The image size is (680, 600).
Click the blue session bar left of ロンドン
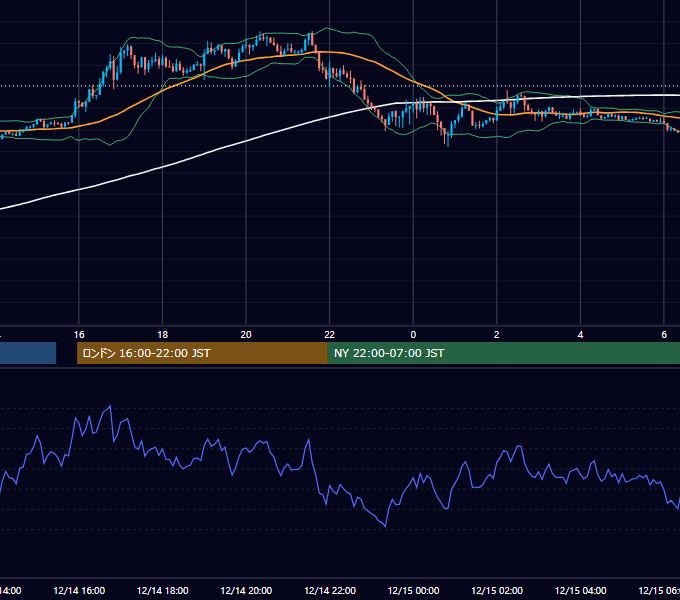[x=28, y=353]
